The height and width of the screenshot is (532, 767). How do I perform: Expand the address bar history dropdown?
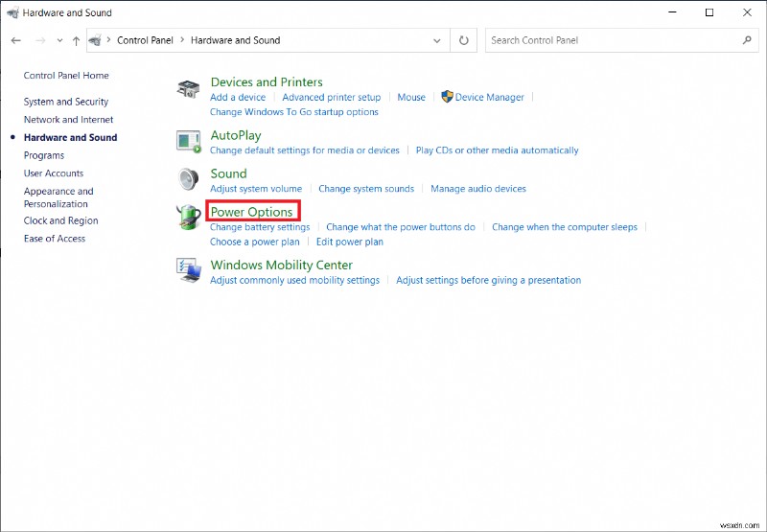coord(437,40)
